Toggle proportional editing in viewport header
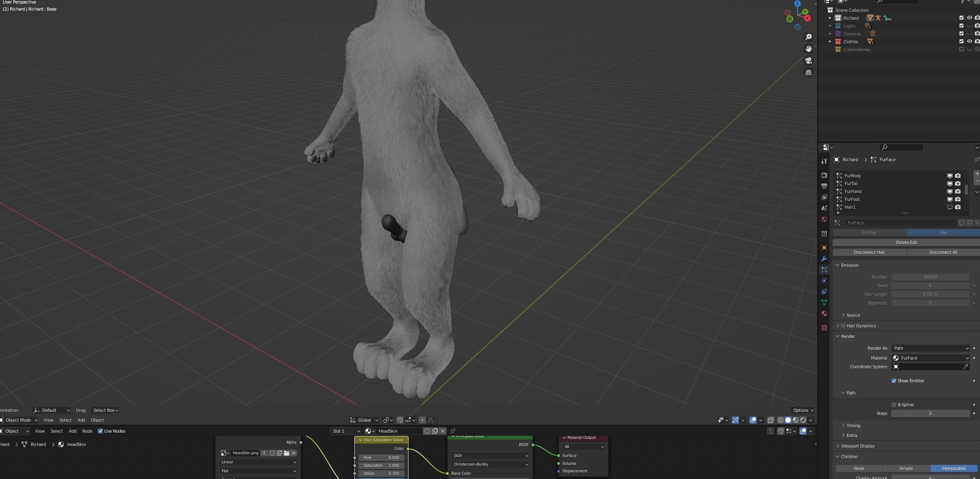The height and width of the screenshot is (479, 980). (x=422, y=420)
